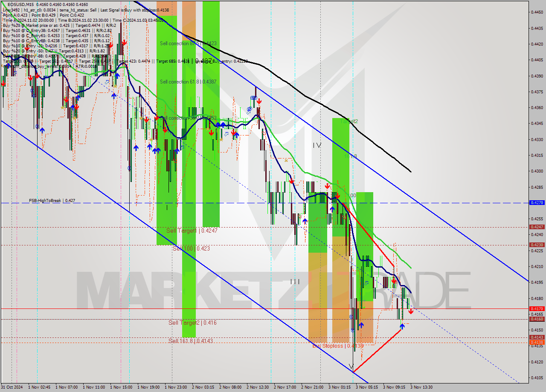Select the 0.4230 price tag on the axis

536,245
